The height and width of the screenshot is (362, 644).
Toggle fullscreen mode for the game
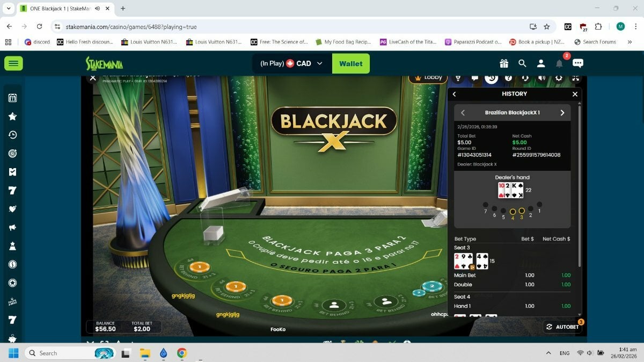click(x=575, y=78)
